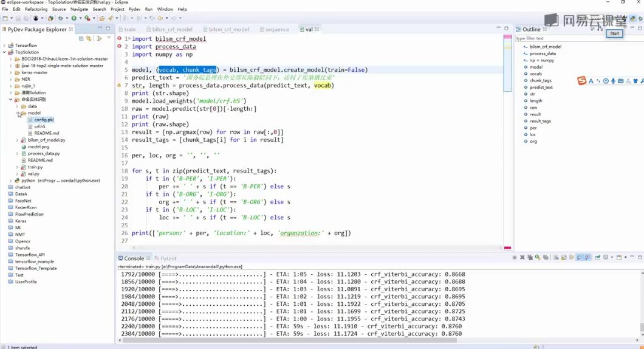Viewport: 644px width, 349px height.
Task: Collapse the TopSolution project
Action: (4, 52)
